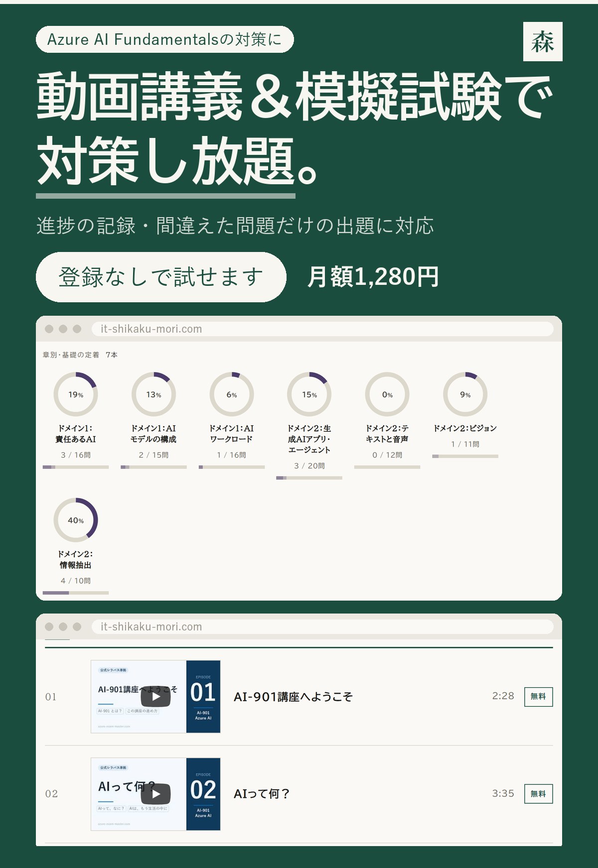Viewport: 598px width, 868px height.
Task: Select the ドメイン2:ビジョン label
Action: point(465,428)
